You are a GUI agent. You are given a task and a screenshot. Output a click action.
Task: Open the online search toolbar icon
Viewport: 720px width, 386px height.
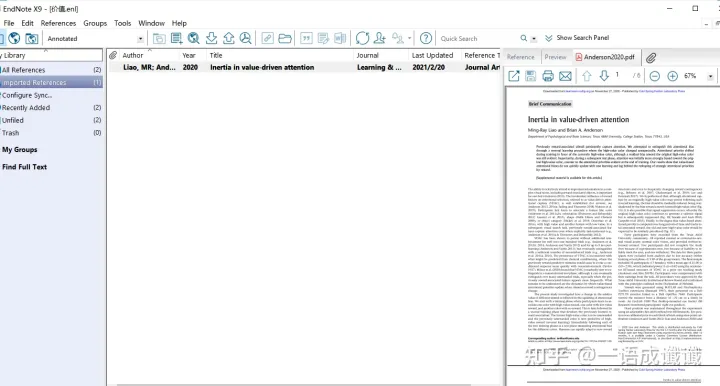(x=194, y=39)
